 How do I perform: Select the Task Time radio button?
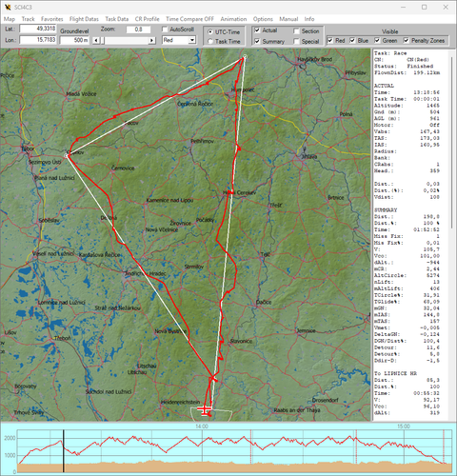(x=210, y=41)
